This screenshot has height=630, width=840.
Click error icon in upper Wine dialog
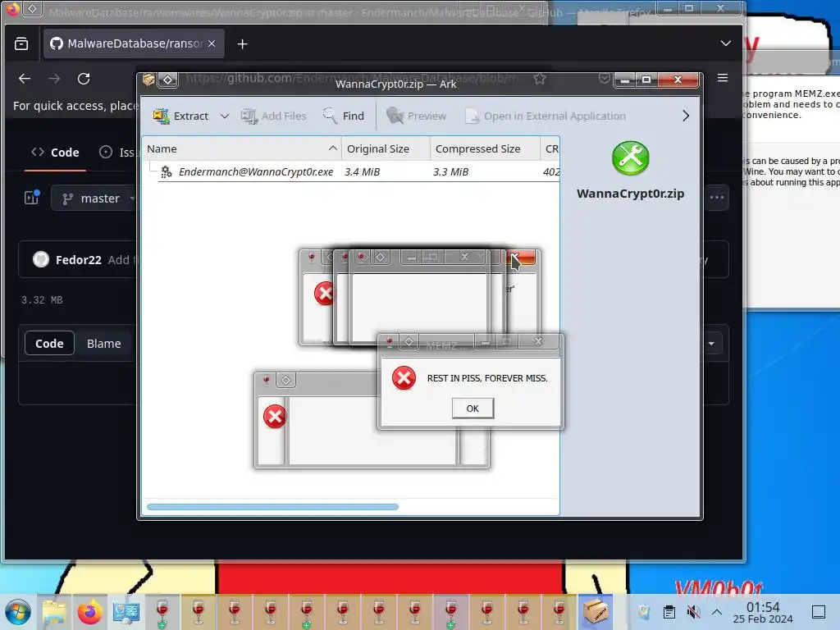point(323,293)
